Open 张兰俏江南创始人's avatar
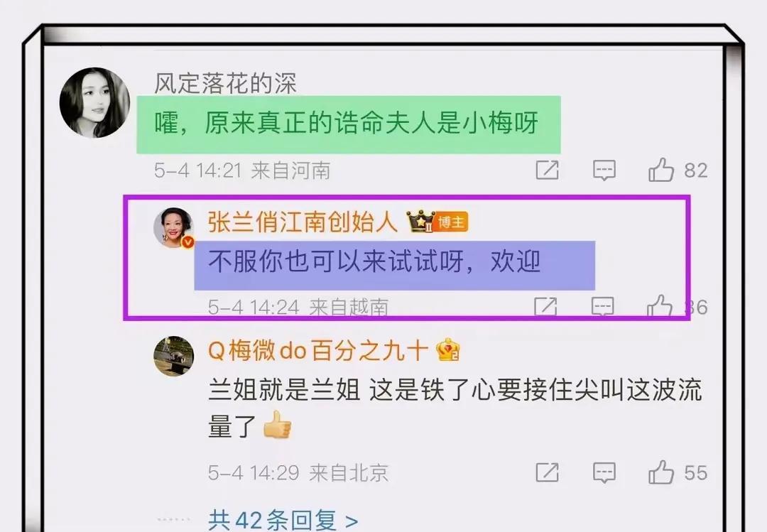Image resolution: width=767 pixels, height=532 pixels. tap(174, 227)
